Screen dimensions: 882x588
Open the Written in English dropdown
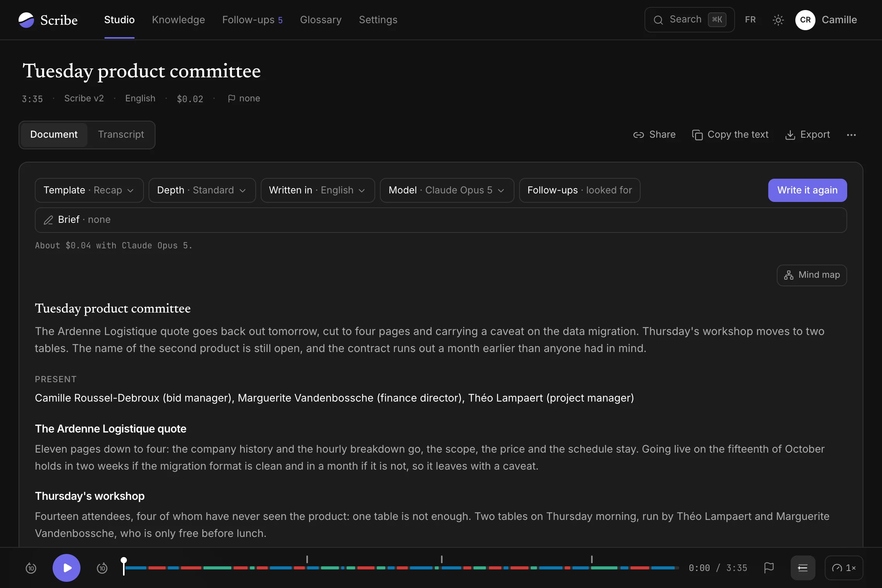point(318,190)
